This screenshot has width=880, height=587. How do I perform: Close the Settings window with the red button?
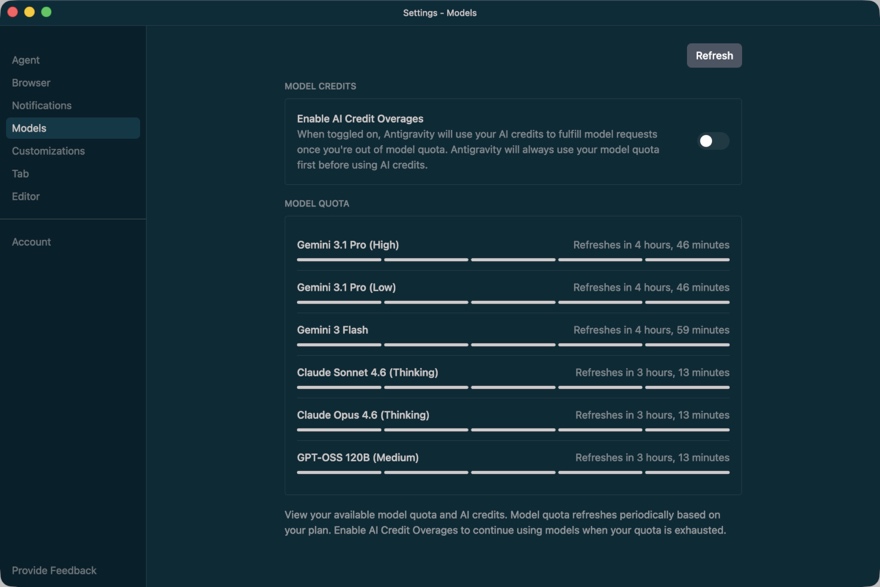[x=13, y=12]
